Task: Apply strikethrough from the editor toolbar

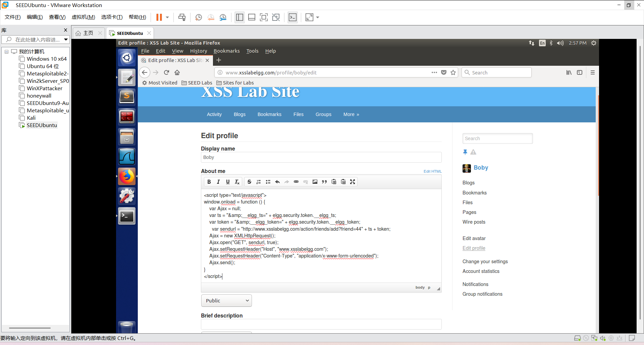Action: [x=249, y=182]
